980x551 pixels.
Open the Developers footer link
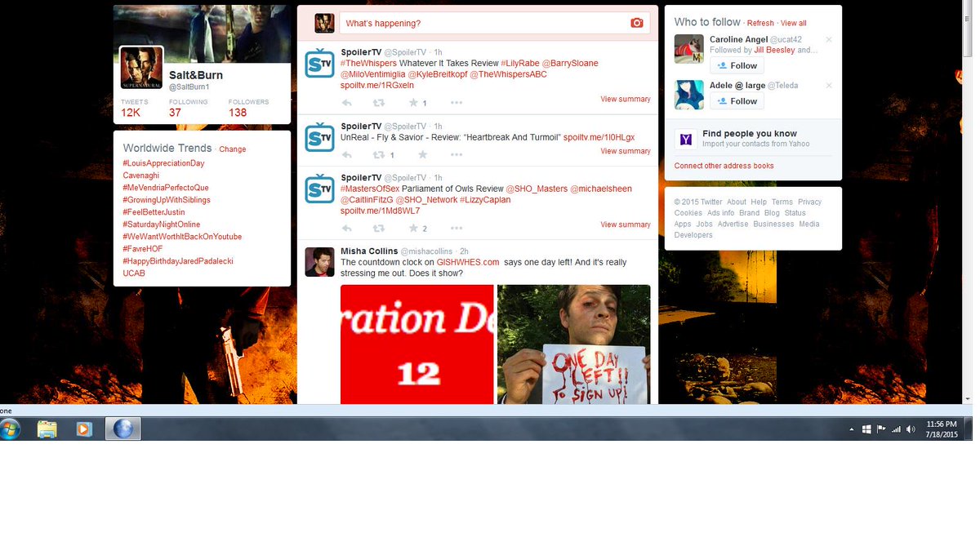(x=693, y=235)
